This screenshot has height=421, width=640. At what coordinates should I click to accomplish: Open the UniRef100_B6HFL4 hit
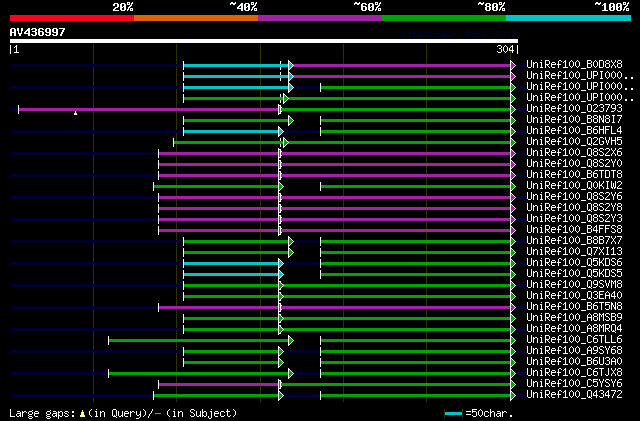click(574, 130)
